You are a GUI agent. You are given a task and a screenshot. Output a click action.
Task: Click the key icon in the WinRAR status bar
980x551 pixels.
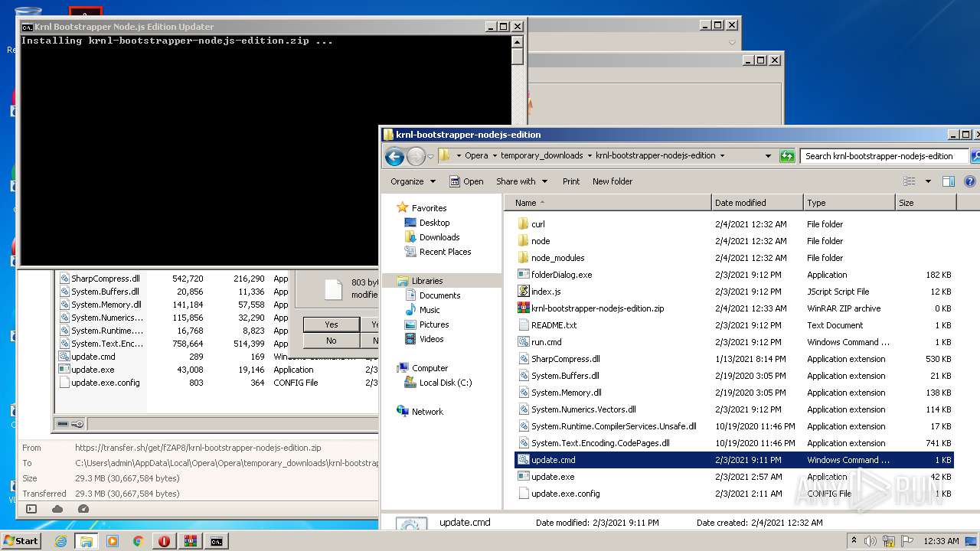coord(77,424)
